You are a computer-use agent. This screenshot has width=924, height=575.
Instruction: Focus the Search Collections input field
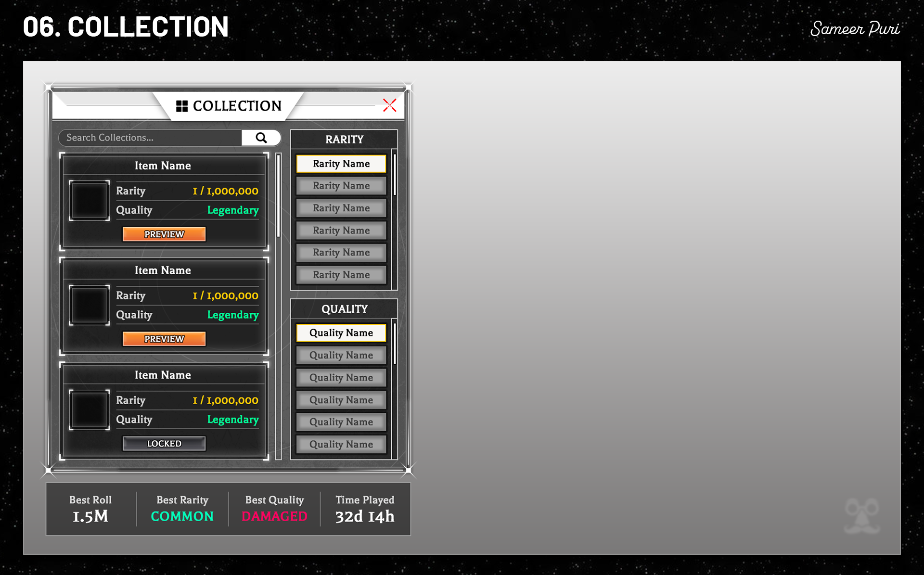(x=150, y=138)
